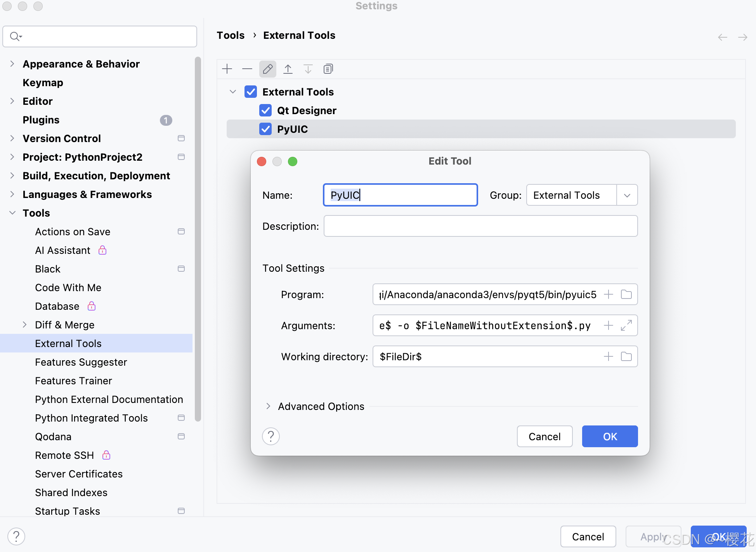
Task: Select Keymap in settings sidebar
Action: 43,83
